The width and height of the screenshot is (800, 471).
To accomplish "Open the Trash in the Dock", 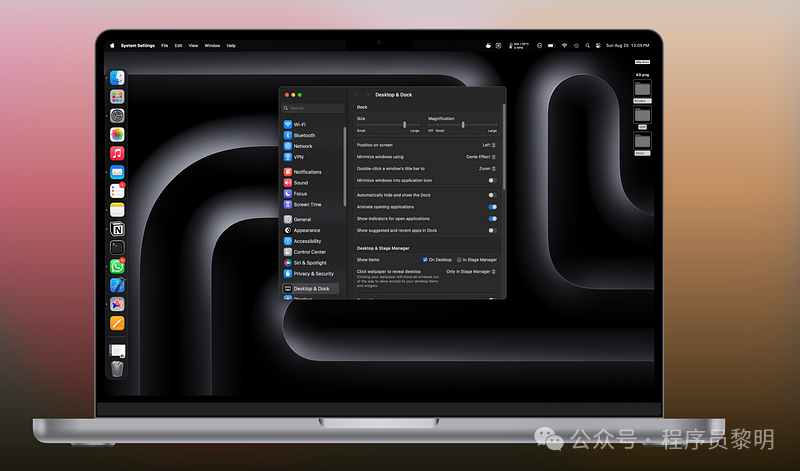I will pyautogui.click(x=117, y=368).
